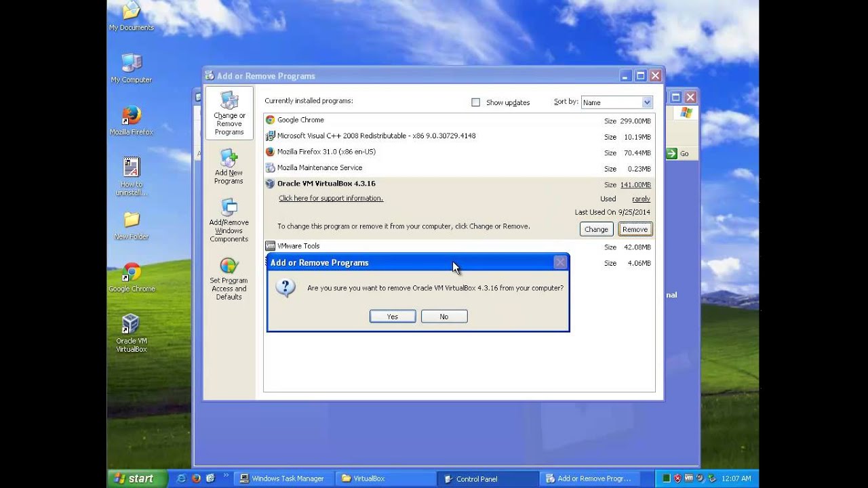Switch to VirtualBox folder taskbar button
The height and width of the screenshot is (488, 868).
pos(385,479)
